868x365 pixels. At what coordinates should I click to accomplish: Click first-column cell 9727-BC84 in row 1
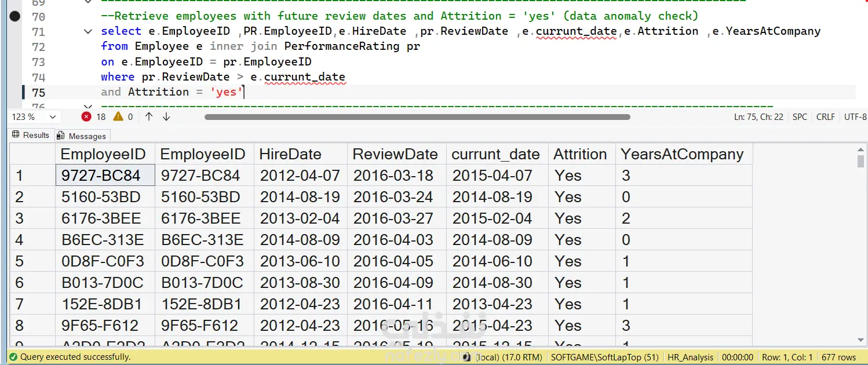coord(105,176)
